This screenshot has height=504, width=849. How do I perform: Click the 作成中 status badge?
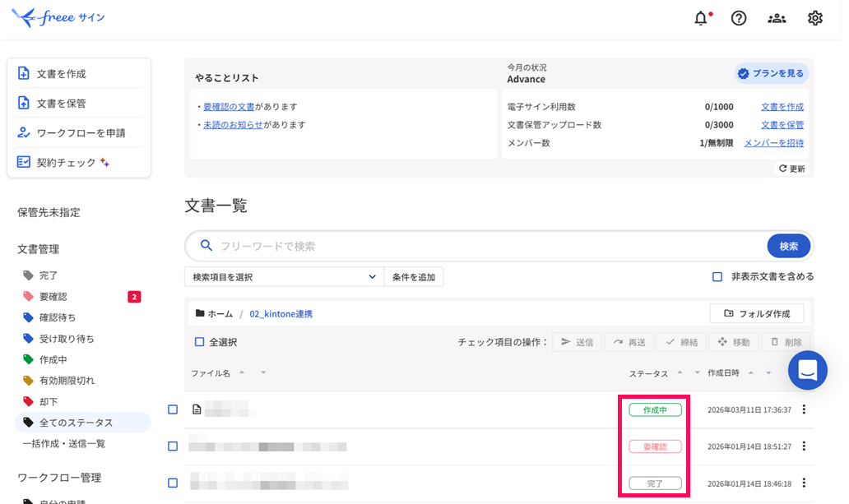pyautogui.click(x=655, y=409)
